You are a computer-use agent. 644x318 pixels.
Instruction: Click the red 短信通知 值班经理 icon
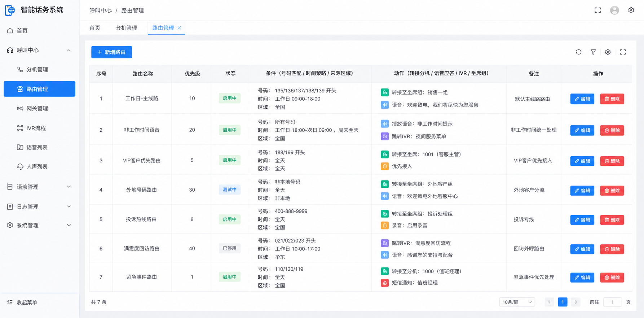pyautogui.click(x=385, y=283)
